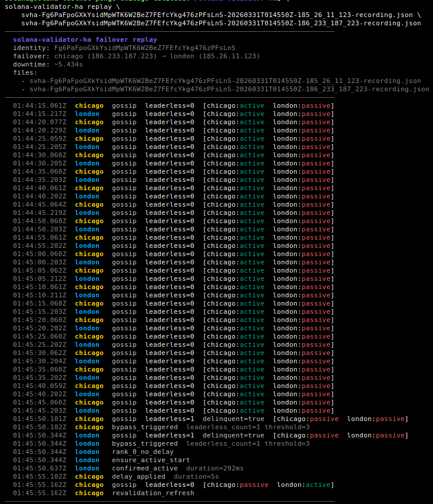
Task: Click timestamp 01:44:45.219Z
Action: [39, 213]
